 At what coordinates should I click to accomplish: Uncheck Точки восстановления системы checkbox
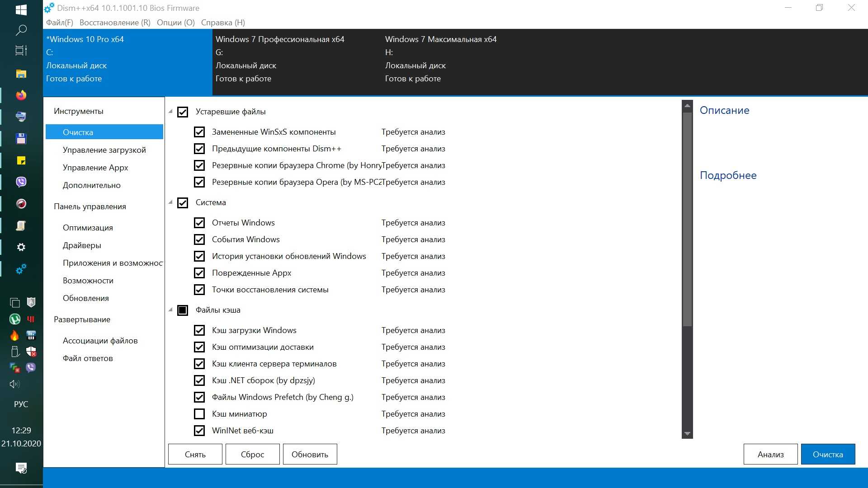[x=199, y=290]
